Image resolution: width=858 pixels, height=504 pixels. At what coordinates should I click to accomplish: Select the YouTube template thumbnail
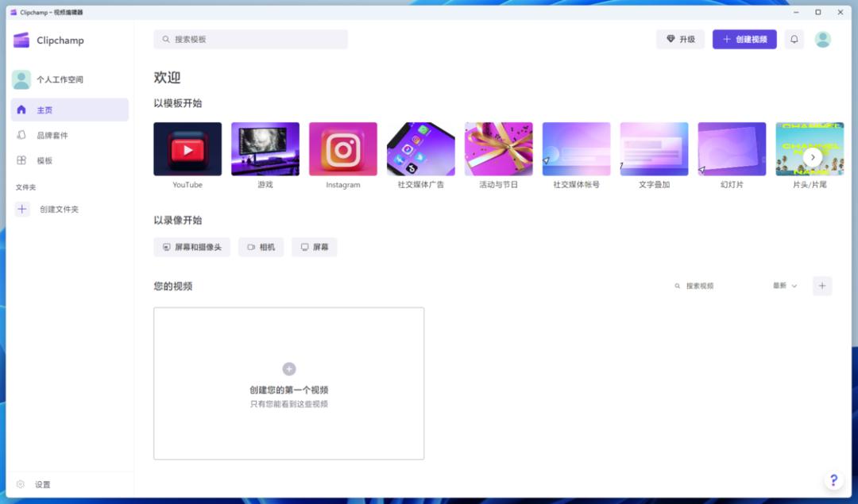187,149
